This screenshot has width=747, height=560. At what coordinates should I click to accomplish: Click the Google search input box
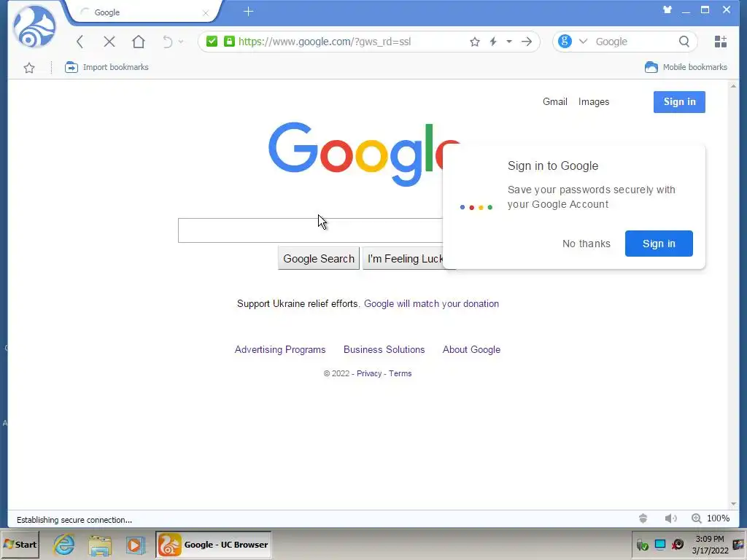[x=310, y=230]
